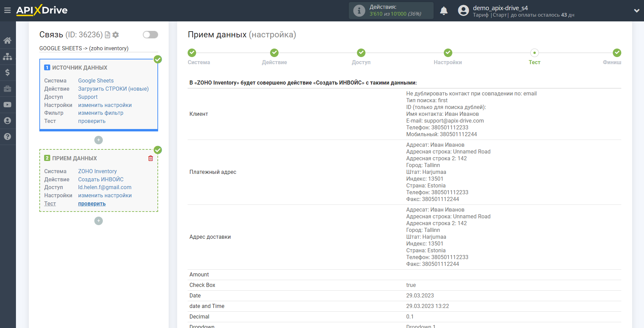644x328 pixels.
Task: Click the Платежный адрес row label
Action: (x=213, y=172)
